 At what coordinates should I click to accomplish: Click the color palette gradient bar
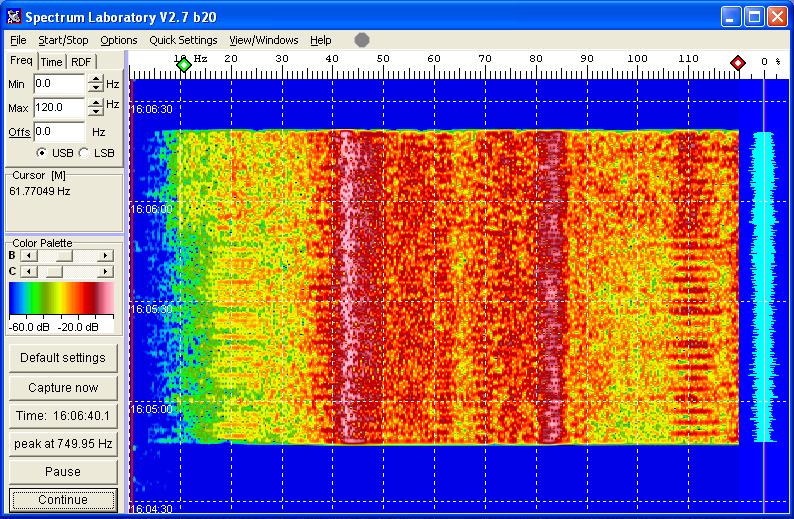[x=62, y=298]
